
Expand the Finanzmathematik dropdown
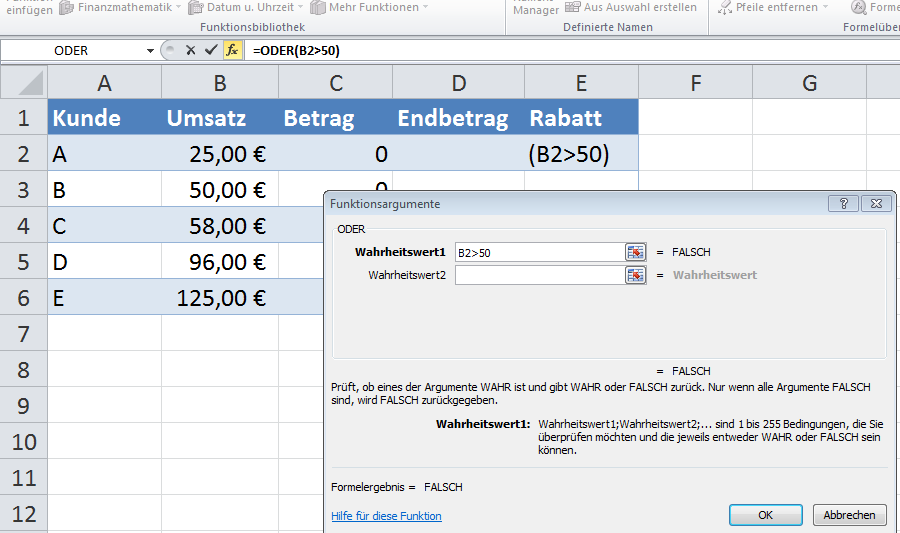click(x=178, y=8)
